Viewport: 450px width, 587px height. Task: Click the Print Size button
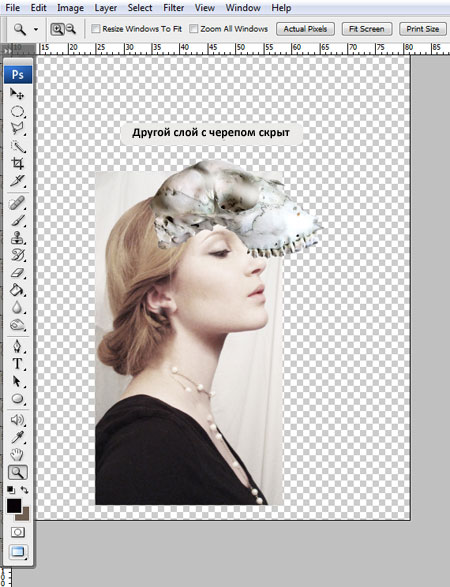[x=423, y=29]
